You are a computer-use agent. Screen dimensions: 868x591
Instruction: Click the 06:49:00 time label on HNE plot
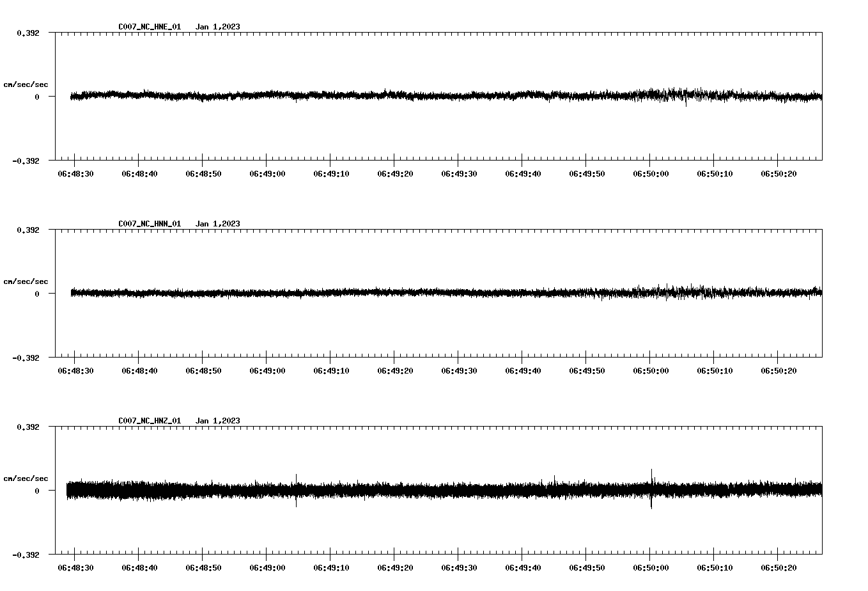[267, 174]
